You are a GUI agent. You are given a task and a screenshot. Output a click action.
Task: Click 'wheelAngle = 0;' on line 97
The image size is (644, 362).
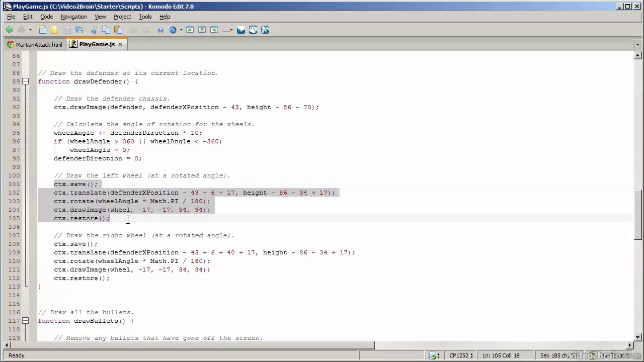(x=100, y=150)
